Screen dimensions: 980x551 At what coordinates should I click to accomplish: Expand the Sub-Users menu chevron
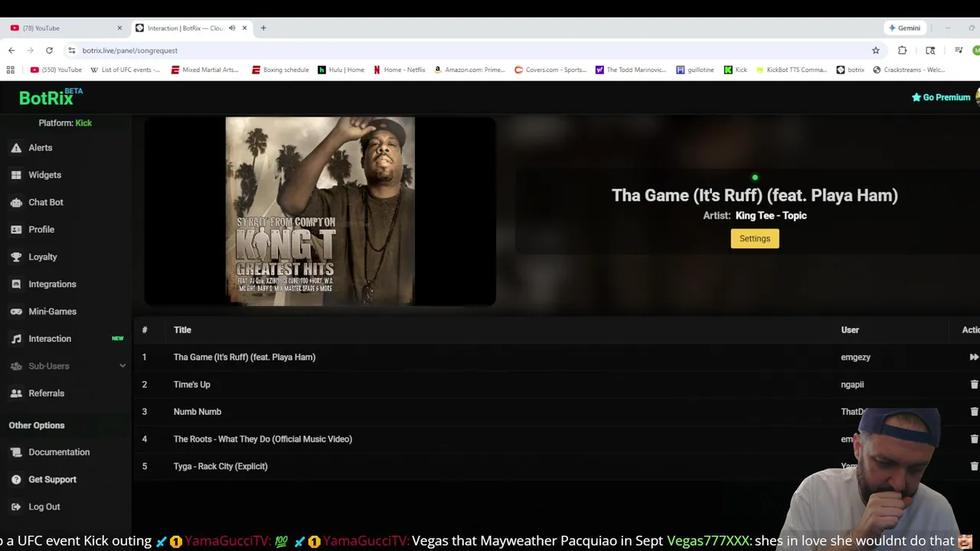point(122,366)
